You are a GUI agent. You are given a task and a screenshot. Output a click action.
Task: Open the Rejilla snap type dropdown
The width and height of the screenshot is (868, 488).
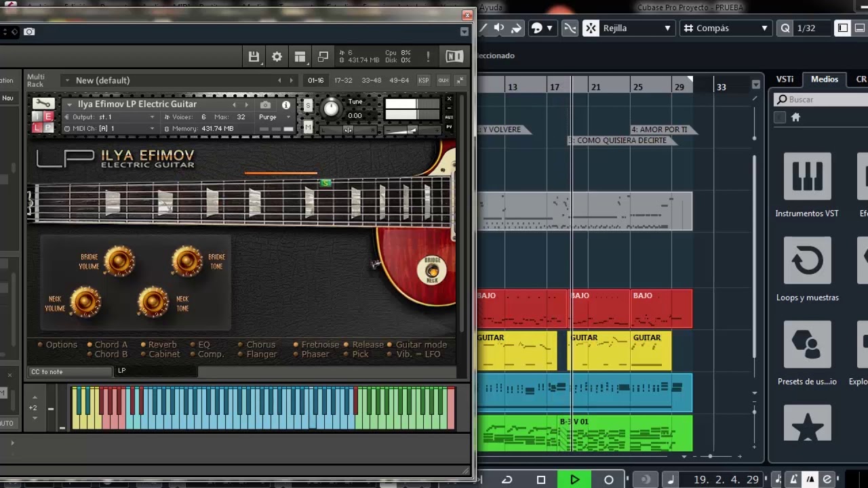(637, 28)
